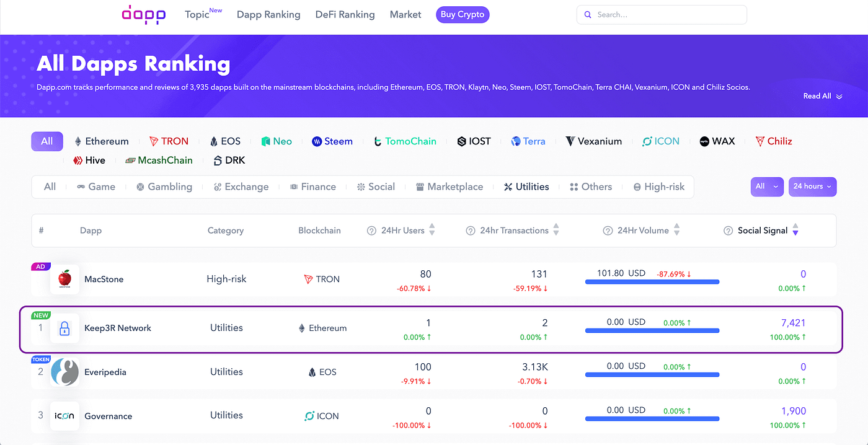Screen dimensions: 868x445
Task: Filter by TRON blockchain
Action: pos(169,141)
